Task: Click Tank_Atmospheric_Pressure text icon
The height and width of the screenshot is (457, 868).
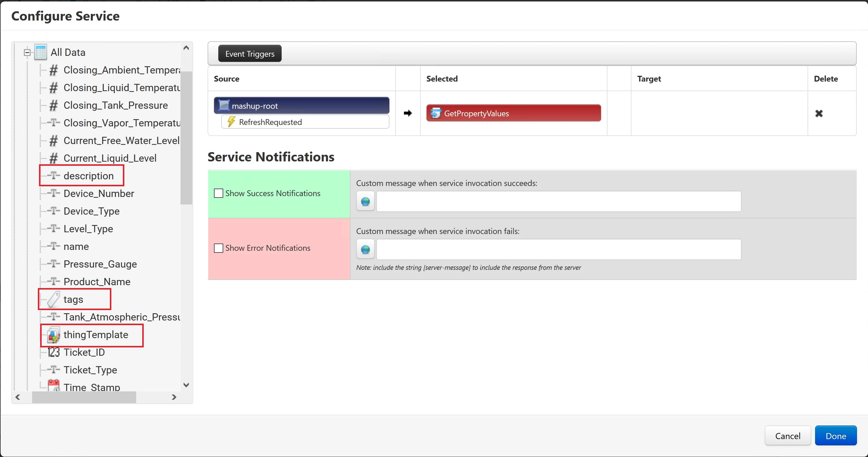Action: coord(53,316)
